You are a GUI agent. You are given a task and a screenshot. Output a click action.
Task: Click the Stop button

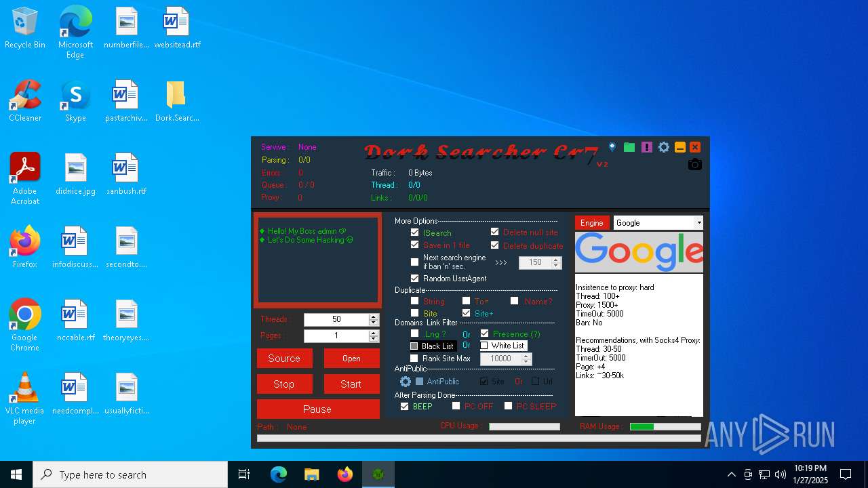(x=284, y=384)
